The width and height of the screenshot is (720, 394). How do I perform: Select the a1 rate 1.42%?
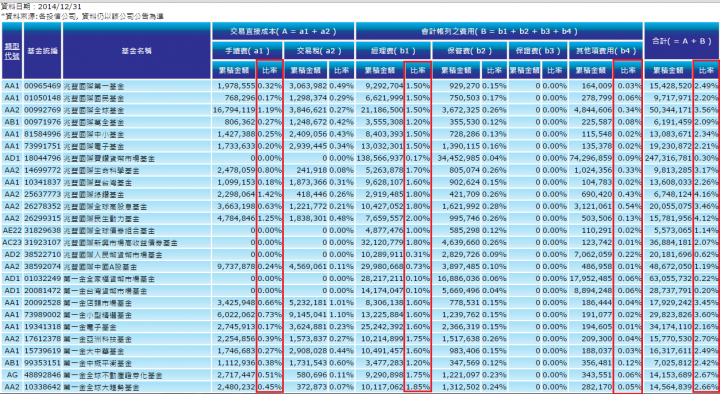click(270, 194)
